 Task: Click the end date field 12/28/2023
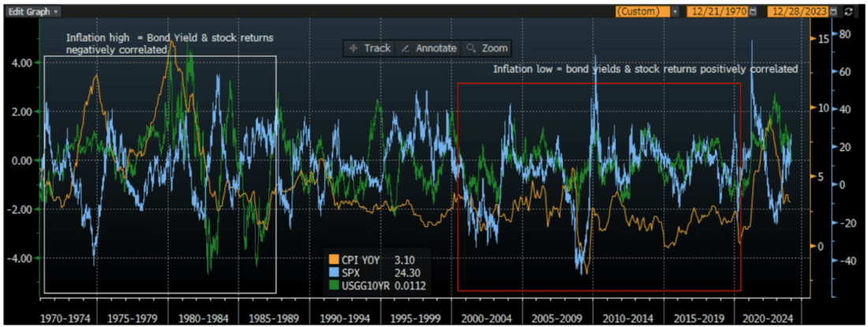tap(797, 12)
